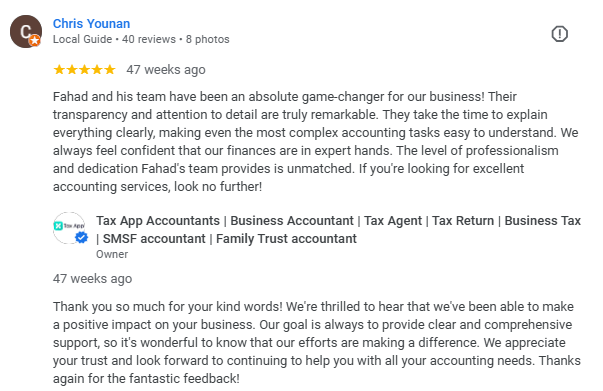
Task: Click the fifth yellow rating star
Action: (x=110, y=70)
